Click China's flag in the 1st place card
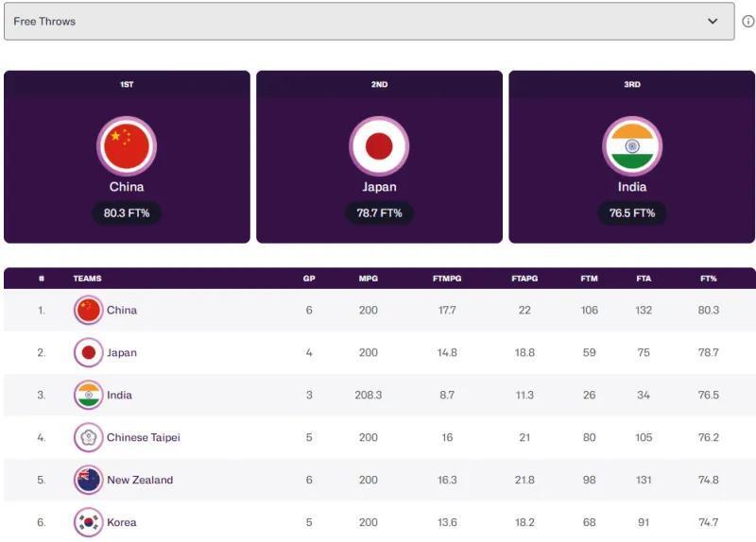This screenshot has width=756, height=542. (127, 145)
